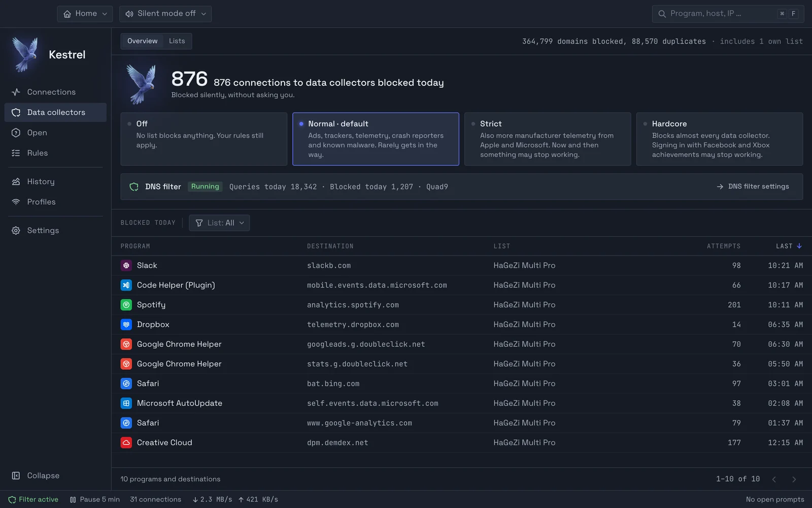Click the Creative Cloud app icon
812x508 pixels.
coord(126,442)
